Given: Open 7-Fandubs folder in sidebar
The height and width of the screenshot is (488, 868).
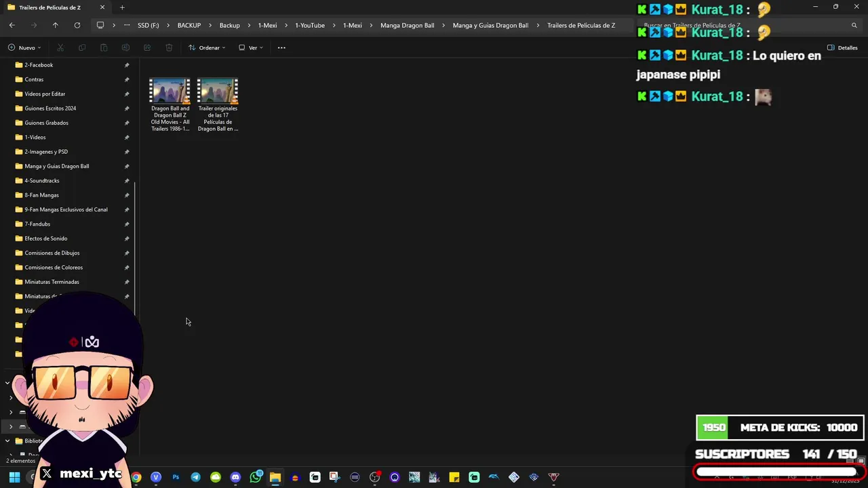Looking at the screenshot, I should coord(37,224).
